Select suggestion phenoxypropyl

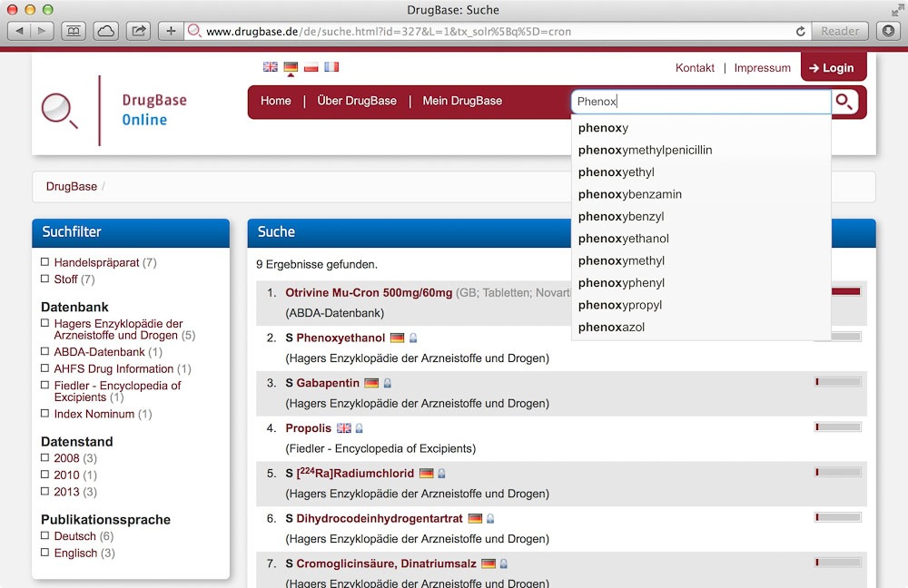(x=701, y=305)
